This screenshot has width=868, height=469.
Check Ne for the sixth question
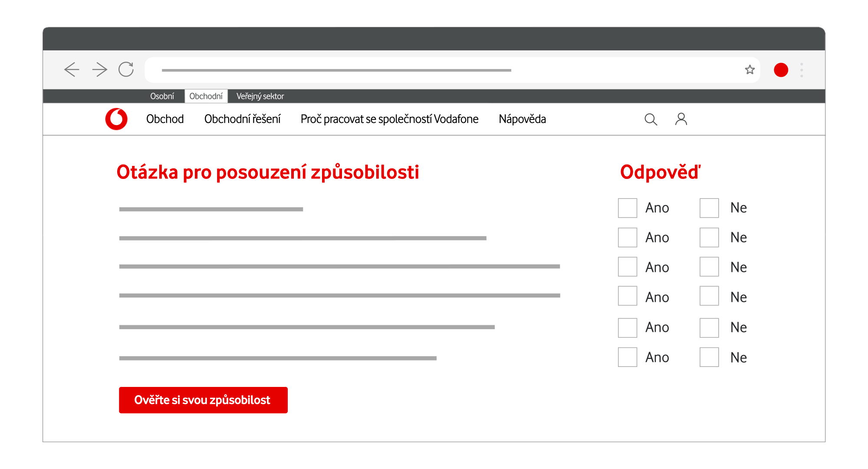point(709,357)
